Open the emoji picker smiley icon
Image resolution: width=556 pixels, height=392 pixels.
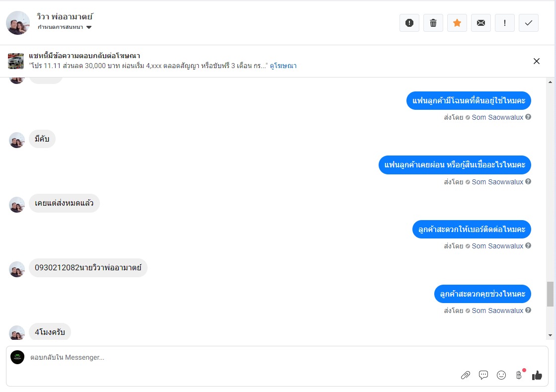(501, 375)
